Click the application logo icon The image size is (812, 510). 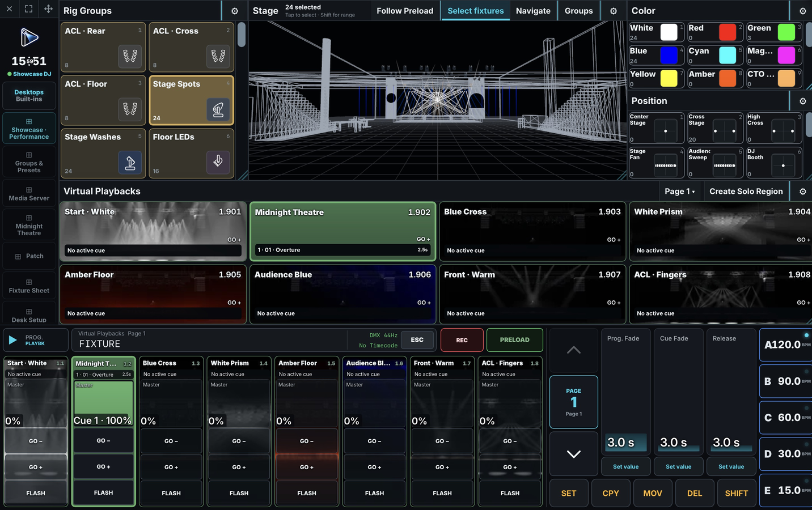[29, 37]
